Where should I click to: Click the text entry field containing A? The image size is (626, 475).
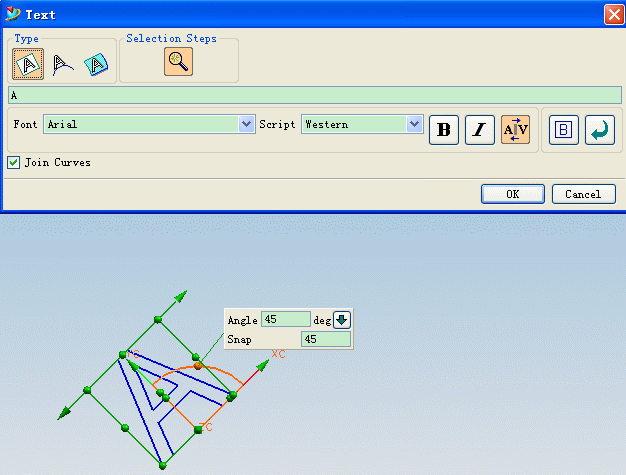point(315,95)
